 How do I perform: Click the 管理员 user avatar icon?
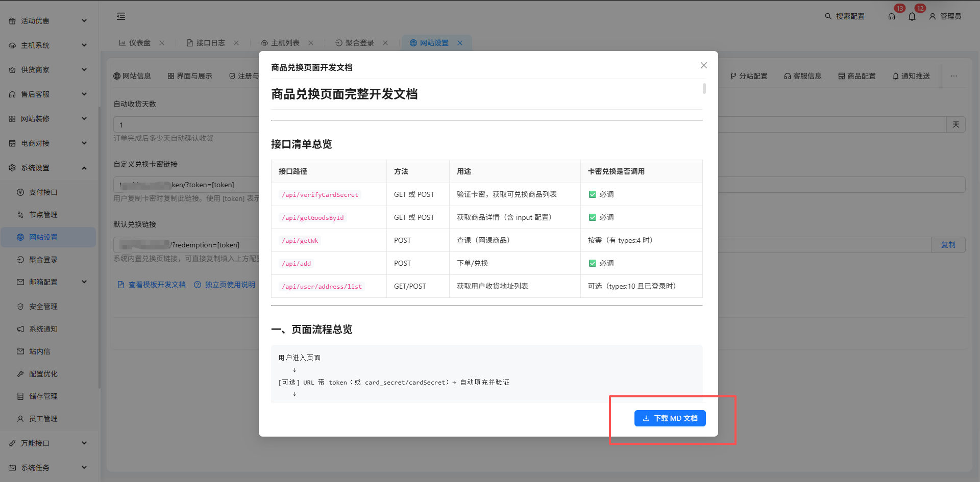point(933,16)
